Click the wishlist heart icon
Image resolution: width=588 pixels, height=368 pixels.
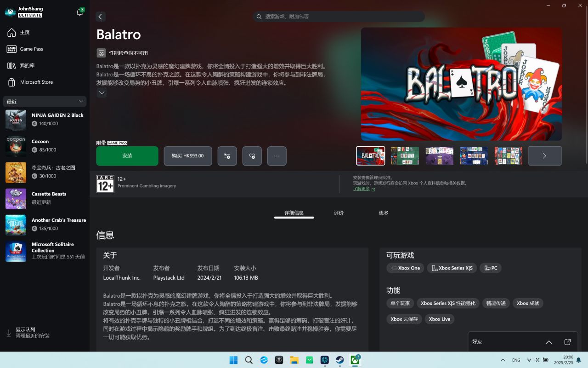click(x=252, y=156)
